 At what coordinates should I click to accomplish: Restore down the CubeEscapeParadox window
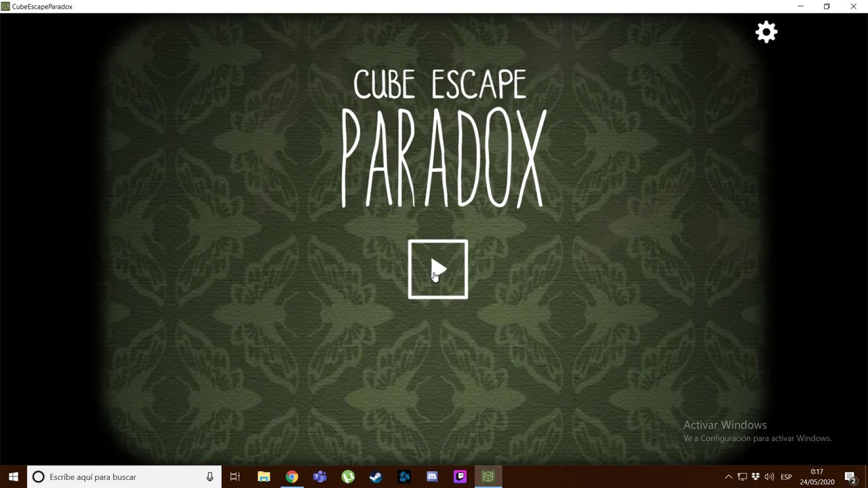point(827,6)
